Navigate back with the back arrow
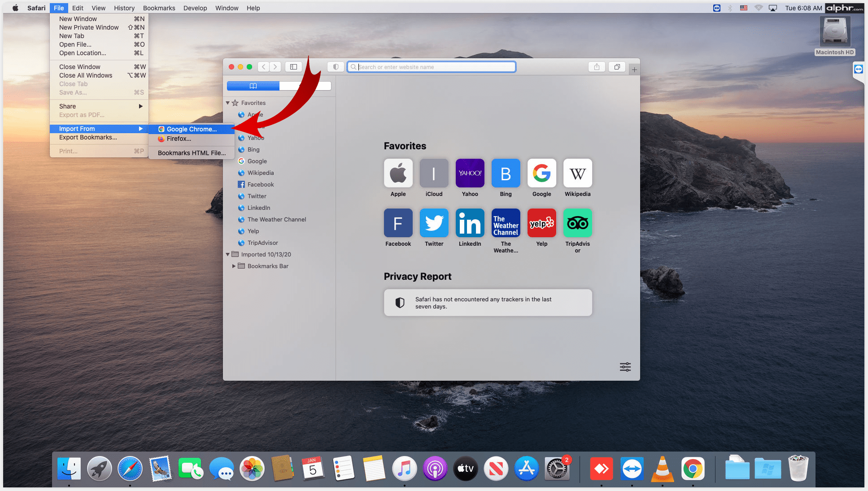This screenshot has width=868, height=491. [263, 66]
